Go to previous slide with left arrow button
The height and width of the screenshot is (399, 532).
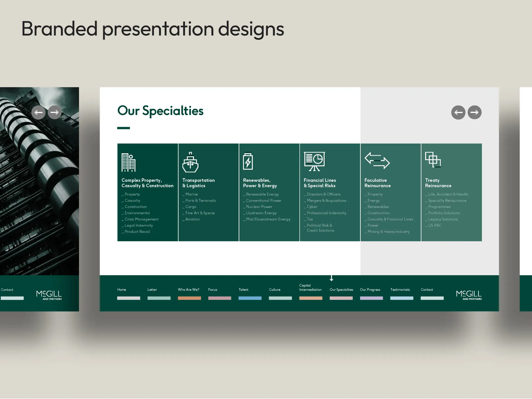click(458, 112)
